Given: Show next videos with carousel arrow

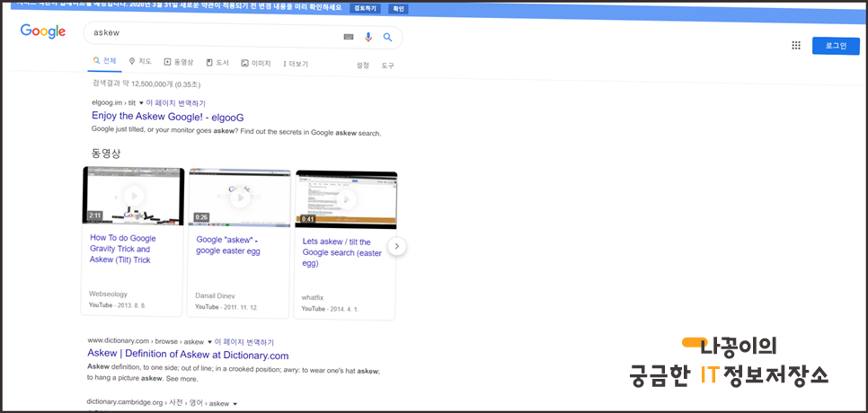Looking at the screenshot, I should tap(397, 247).
